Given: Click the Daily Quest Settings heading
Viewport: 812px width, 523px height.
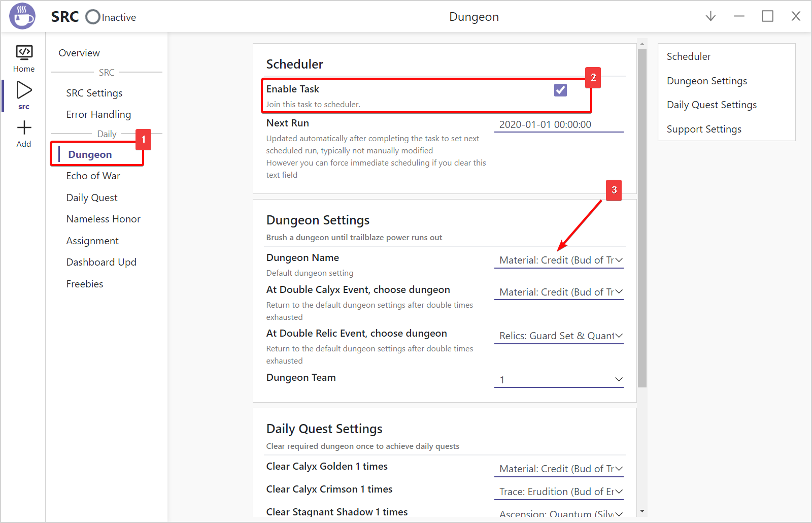Looking at the screenshot, I should pos(324,429).
